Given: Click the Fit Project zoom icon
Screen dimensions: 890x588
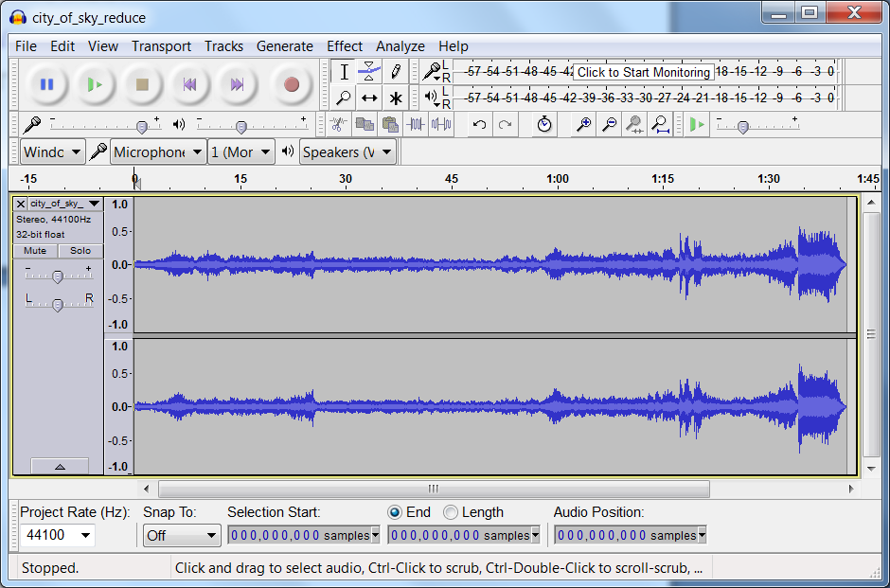Looking at the screenshot, I should coord(661,125).
